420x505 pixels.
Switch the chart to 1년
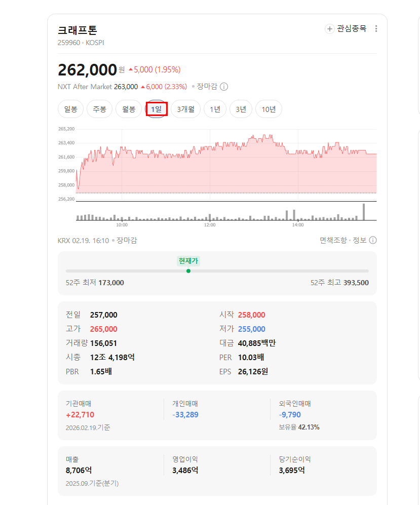tap(215, 109)
